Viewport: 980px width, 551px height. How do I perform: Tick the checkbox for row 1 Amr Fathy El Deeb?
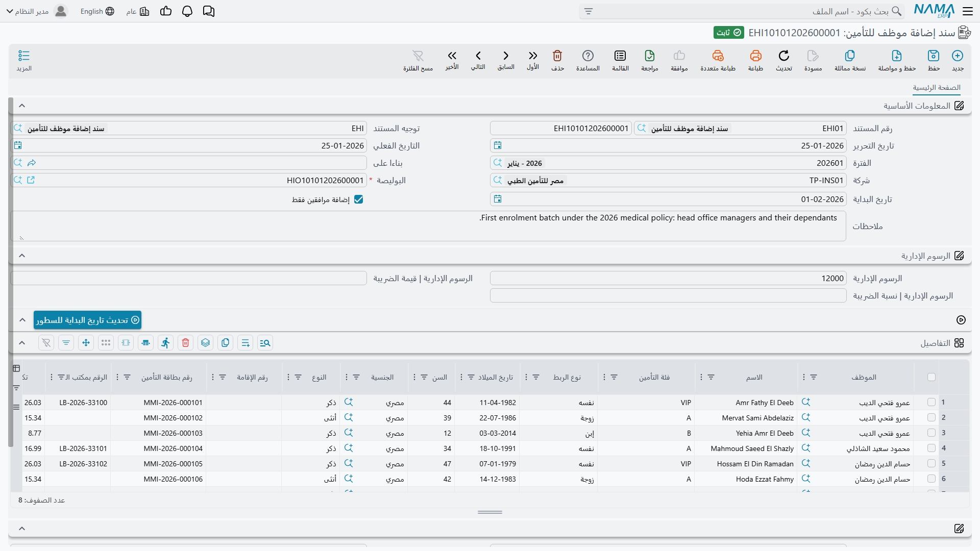[x=932, y=403]
